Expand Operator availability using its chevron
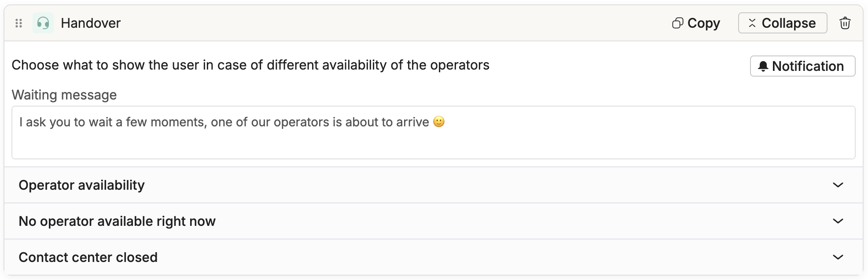This screenshot has height=280, width=868. [838, 185]
